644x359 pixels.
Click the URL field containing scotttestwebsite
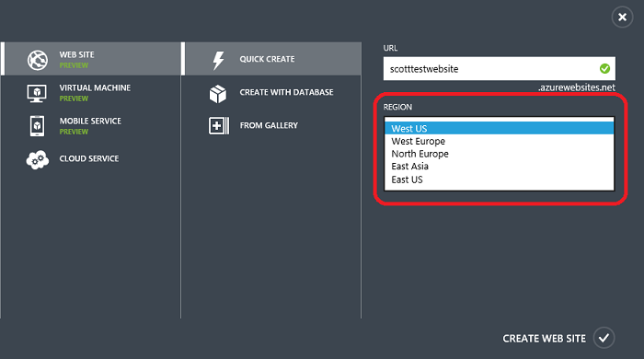click(499, 69)
